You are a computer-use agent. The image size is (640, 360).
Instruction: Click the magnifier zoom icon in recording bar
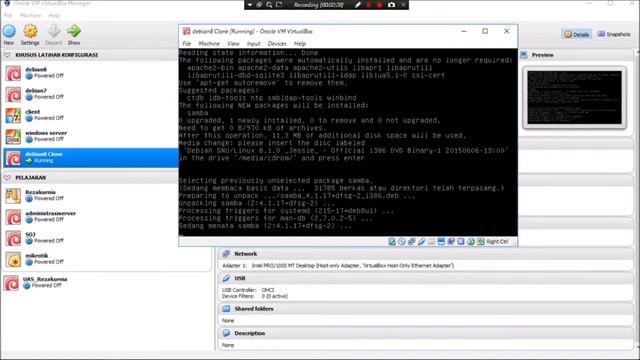click(x=269, y=5)
